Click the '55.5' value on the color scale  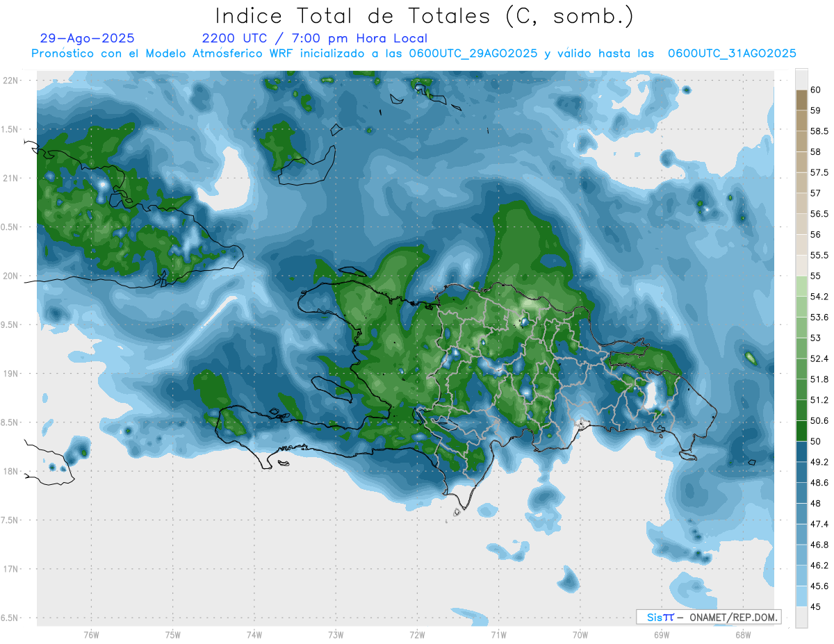818,255
